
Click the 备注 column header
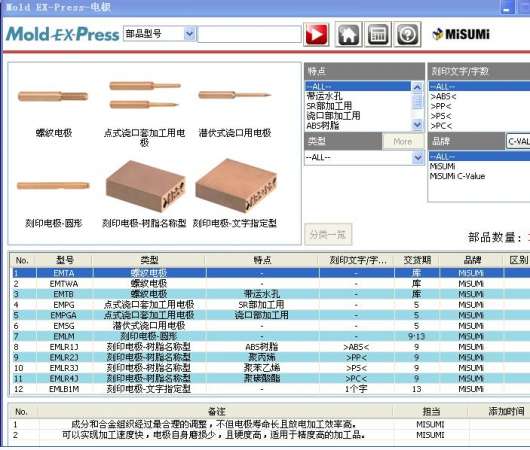point(216,411)
